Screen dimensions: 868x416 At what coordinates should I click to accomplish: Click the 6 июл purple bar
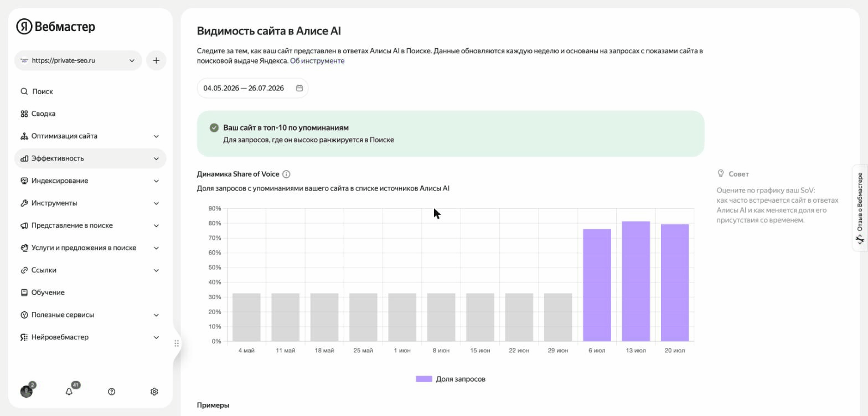point(597,285)
